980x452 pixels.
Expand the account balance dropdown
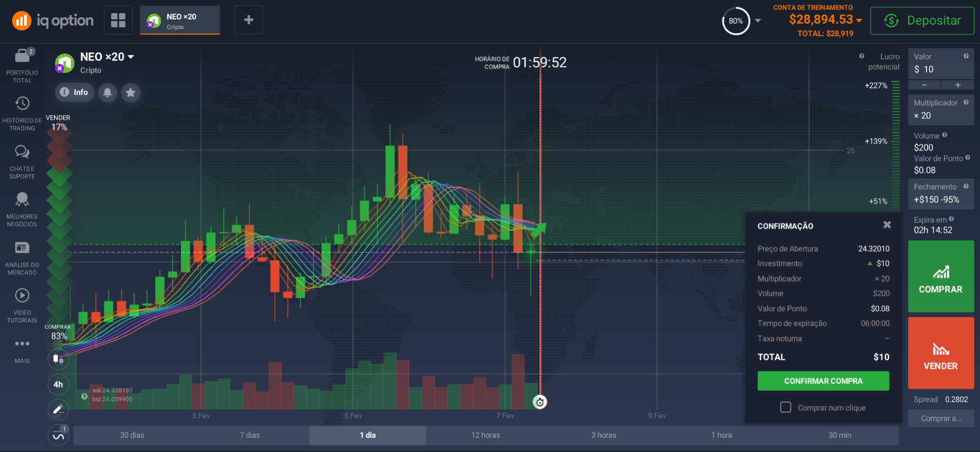859,20
